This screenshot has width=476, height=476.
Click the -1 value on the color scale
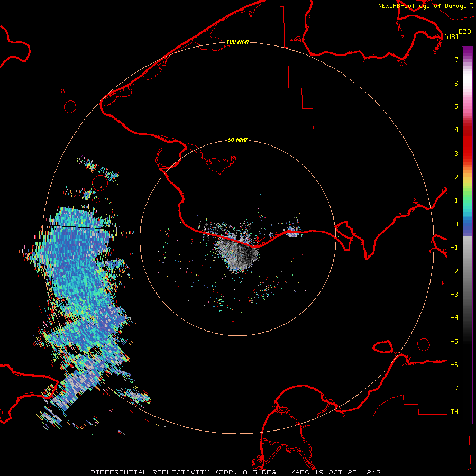[x=454, y=248]
